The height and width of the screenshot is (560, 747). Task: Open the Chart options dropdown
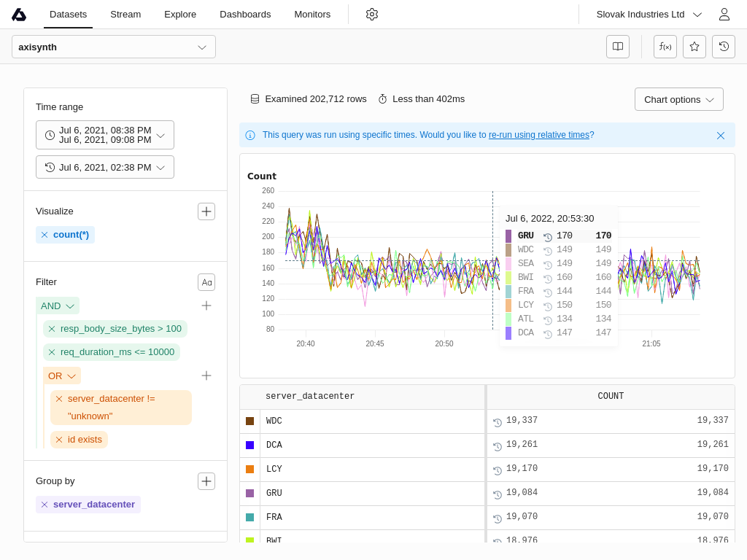click(678, 99)
